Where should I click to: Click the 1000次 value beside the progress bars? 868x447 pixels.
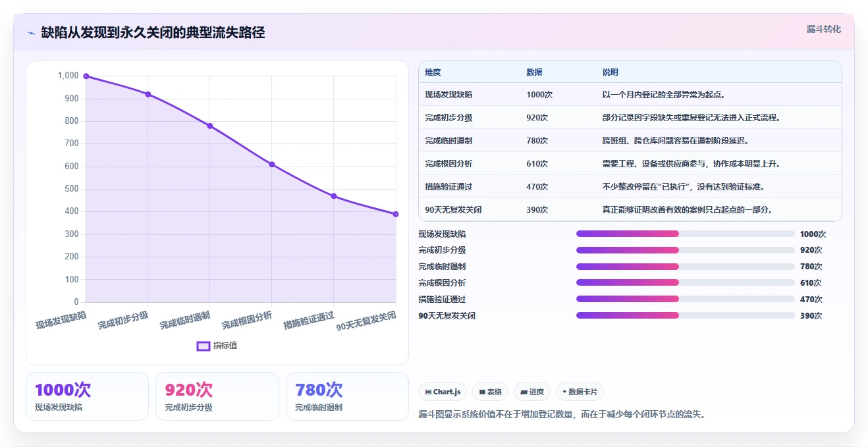pyautogui.click(x=813, y=234)
